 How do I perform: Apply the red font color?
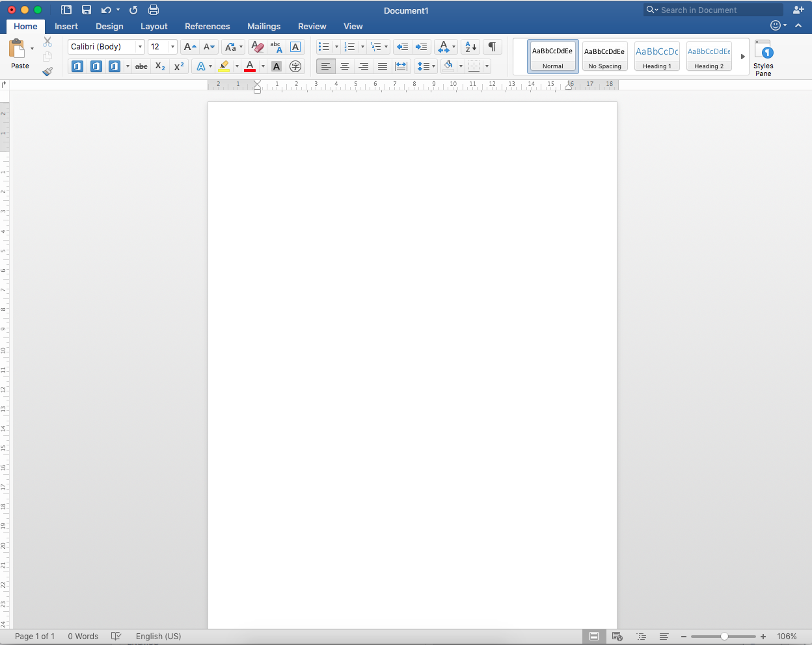point(250,66)
